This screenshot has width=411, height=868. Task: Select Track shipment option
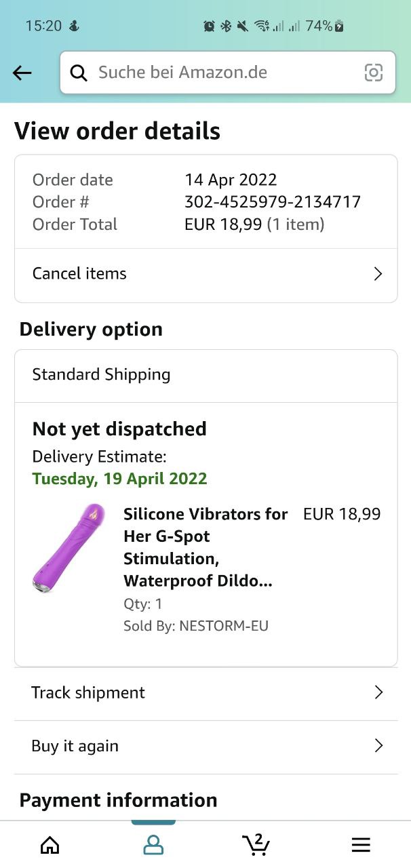click(88, 692)
